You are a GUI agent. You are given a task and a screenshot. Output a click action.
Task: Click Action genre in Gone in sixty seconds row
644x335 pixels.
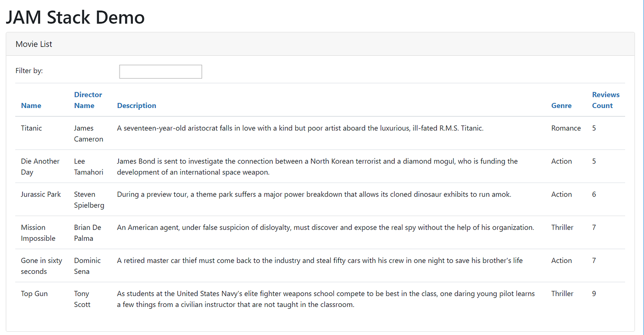coord(562,261)
